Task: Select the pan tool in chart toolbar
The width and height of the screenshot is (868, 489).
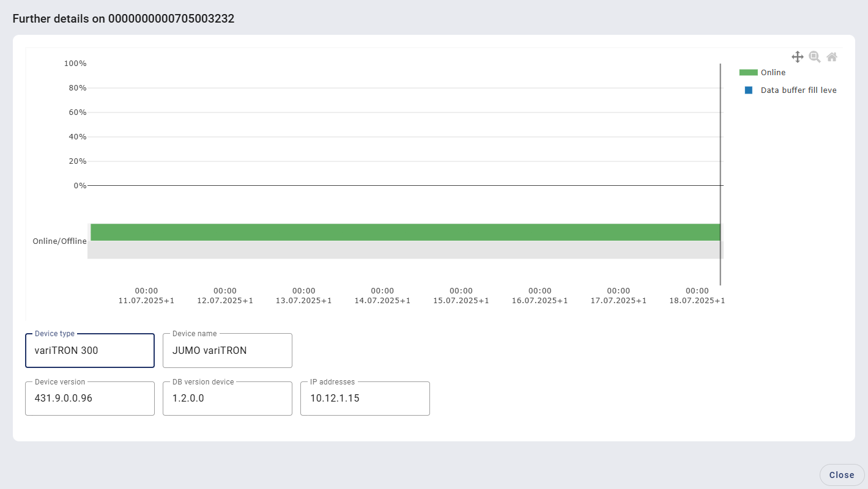Action: tap(797, 57)
